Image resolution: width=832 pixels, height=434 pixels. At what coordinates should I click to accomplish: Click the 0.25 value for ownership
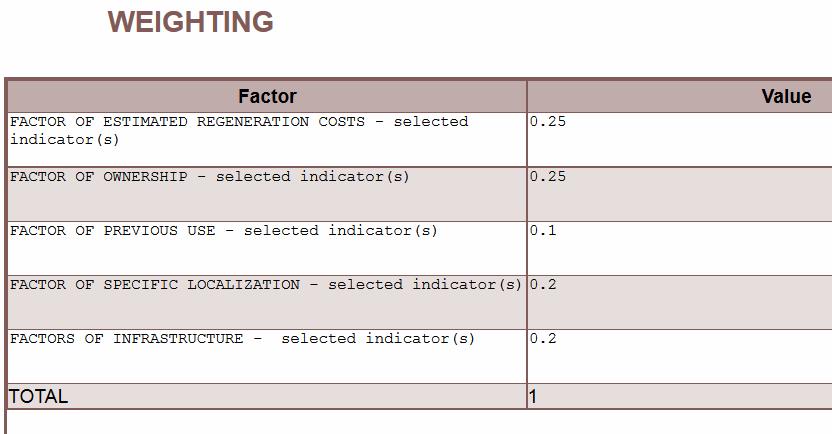click(548, 177)
